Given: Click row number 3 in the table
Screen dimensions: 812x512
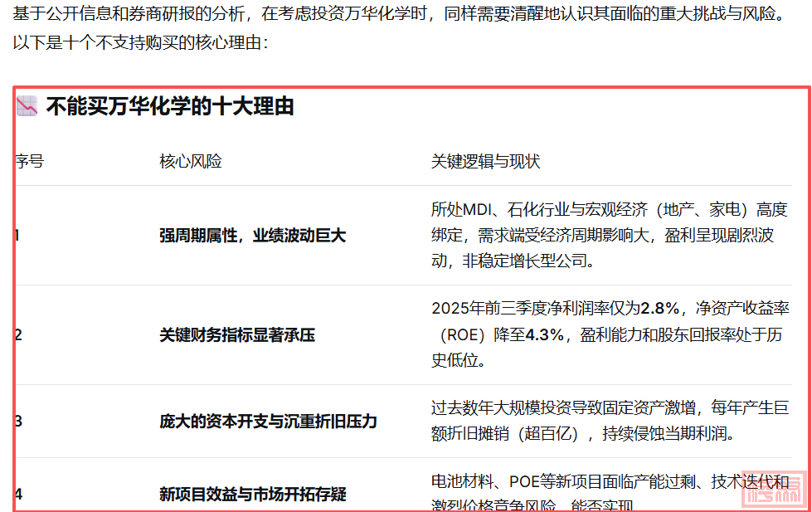Looking at the screenshot, I should [x=18, y=421].
